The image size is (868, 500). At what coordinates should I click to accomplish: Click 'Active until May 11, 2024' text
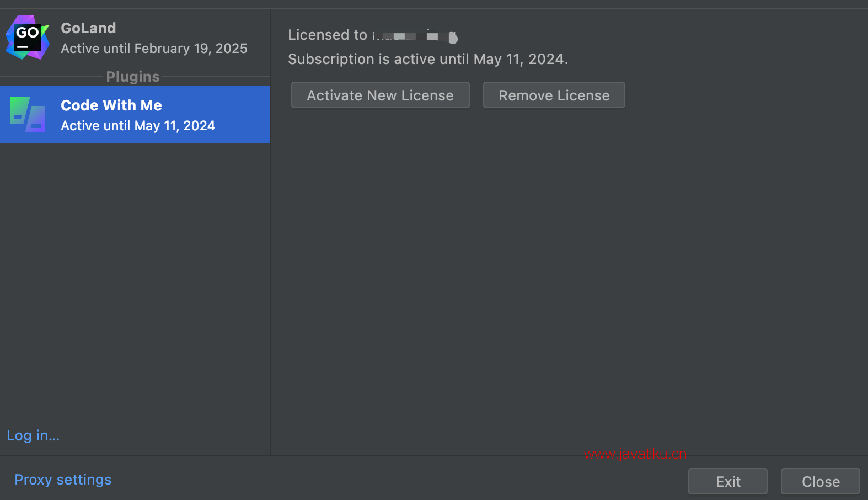(138, 126)
